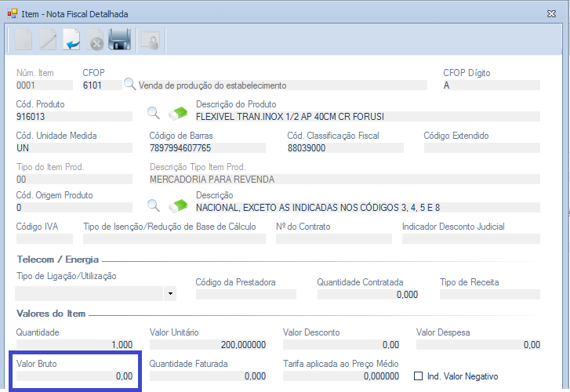This screenshot has width=570, height=392.
Task: Click the Valor Unitário field
Action: click(208, 344)
